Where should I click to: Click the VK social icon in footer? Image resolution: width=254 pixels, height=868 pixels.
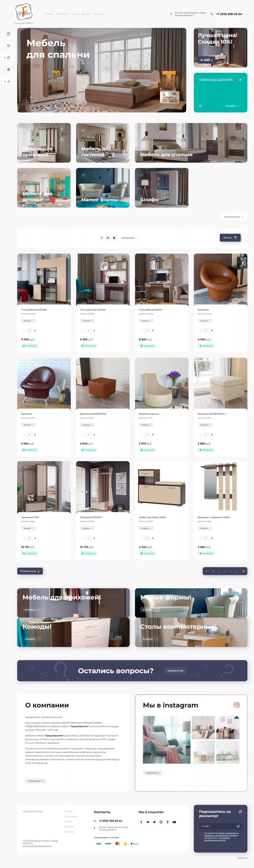click(148, 822)
